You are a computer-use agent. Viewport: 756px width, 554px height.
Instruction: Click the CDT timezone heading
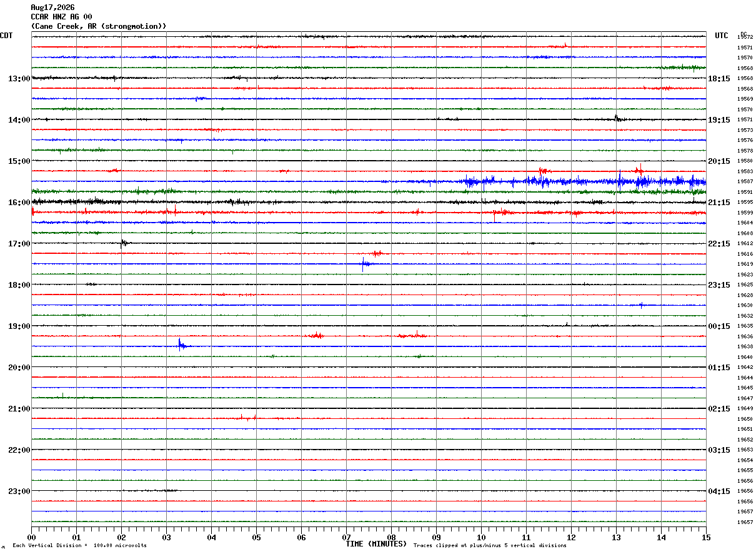point(6,36)
